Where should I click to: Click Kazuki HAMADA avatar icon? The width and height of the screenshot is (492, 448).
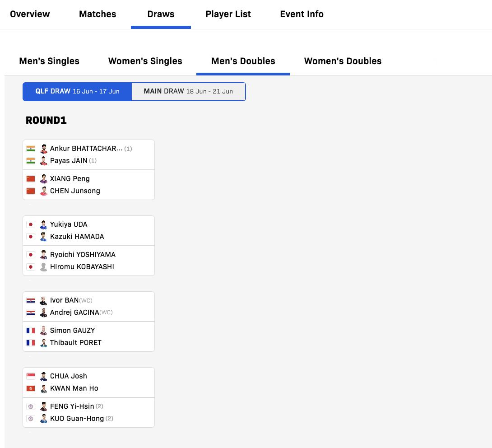44,237
